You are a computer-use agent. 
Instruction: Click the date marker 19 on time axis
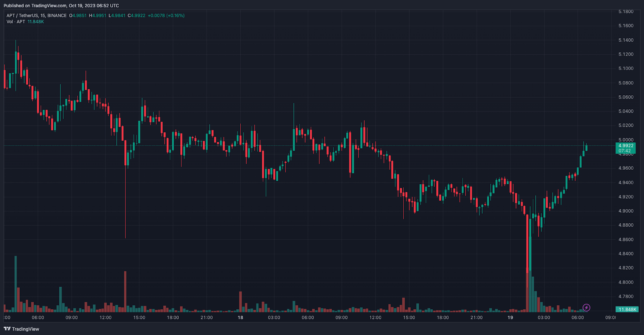point(510,318)
